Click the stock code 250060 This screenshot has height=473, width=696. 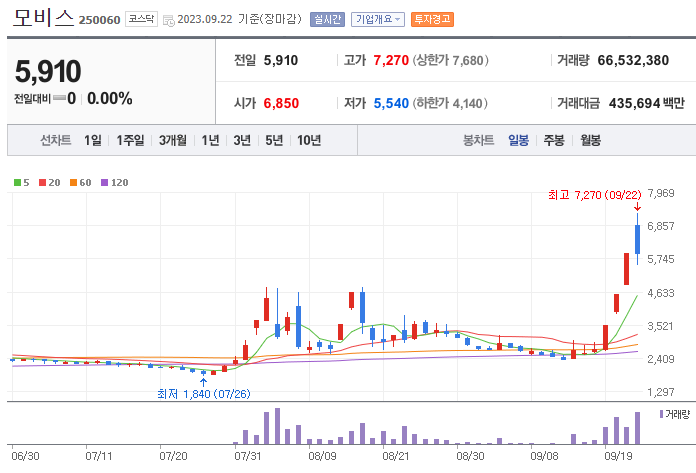99,20
